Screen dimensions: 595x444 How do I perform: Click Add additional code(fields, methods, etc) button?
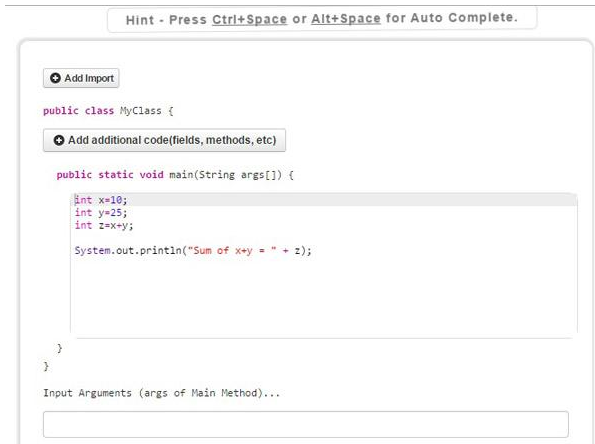point(164,140)
